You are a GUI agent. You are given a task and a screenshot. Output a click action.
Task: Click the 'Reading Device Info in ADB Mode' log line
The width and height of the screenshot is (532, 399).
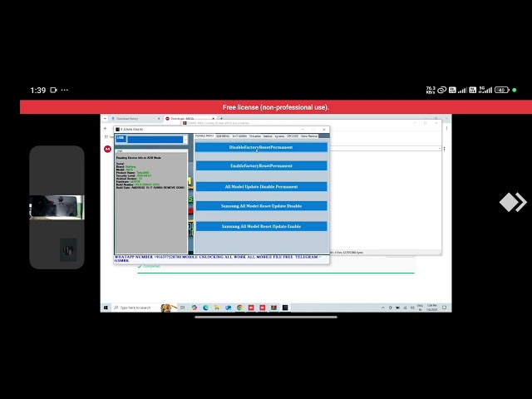[x=139, y=158]
